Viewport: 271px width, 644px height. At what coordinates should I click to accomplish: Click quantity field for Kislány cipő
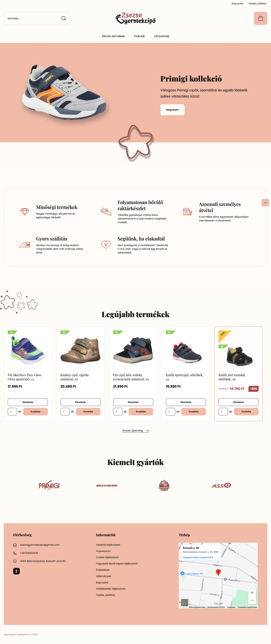point(65,412)
